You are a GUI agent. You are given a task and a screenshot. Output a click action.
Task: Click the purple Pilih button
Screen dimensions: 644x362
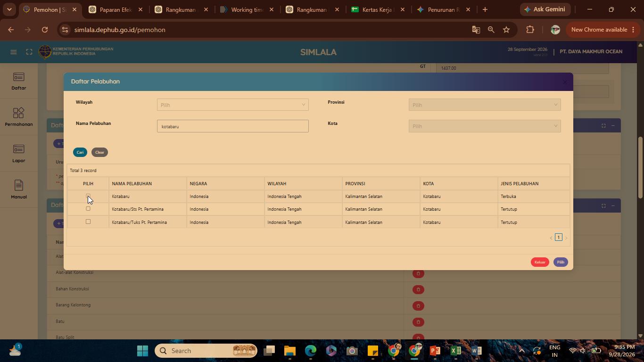coord(561,262)
